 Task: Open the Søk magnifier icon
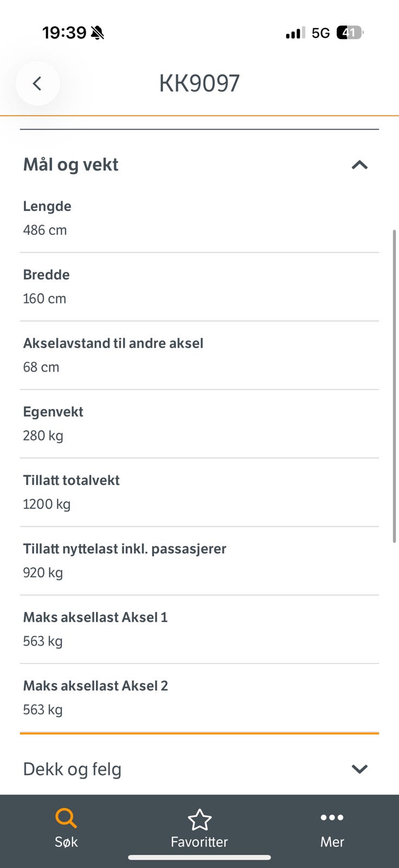pyautogui.click(x=66, y=818)
